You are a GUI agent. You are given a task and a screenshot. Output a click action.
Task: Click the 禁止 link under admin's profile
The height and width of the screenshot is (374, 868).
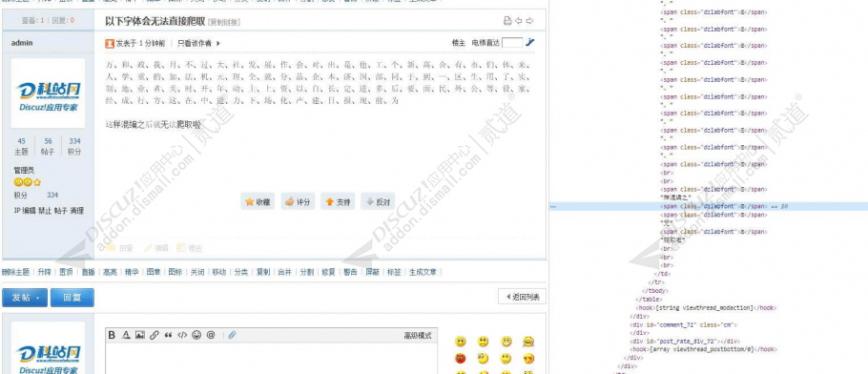[44, 211]
